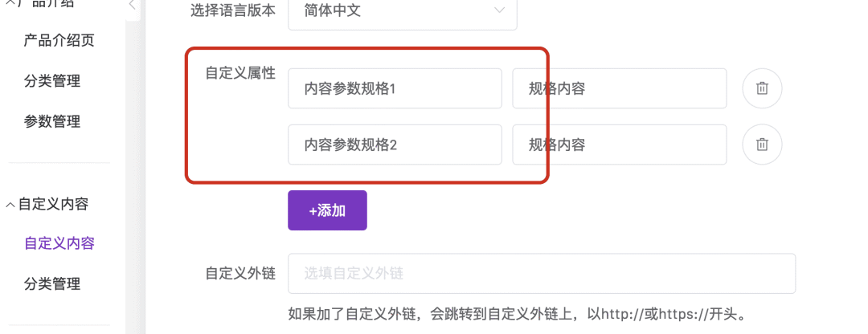Go to 分类管理 under 产品介绍

(52, 81)
